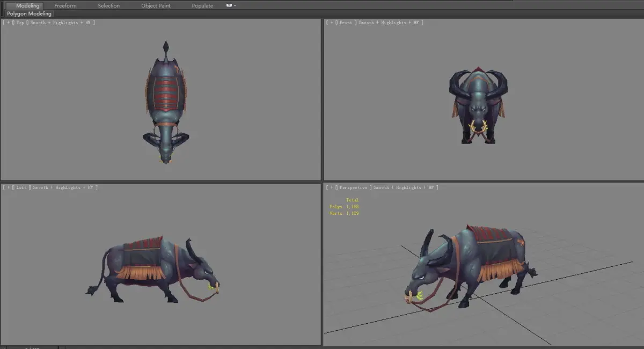644x349 pixels.
Task: Open the Top viewport plus menu
Action: click(8, 23)
